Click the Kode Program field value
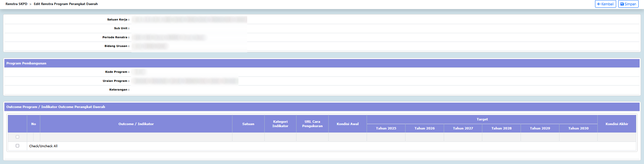Image resolution: width=644 pixels, height=164 pixels. [139, 72]
